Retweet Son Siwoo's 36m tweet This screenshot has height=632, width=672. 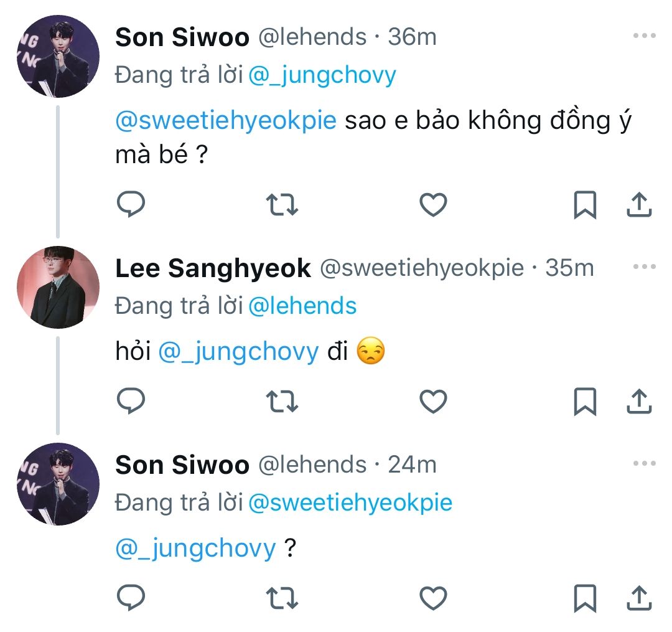pyautogui.click(x=282, y=205)
